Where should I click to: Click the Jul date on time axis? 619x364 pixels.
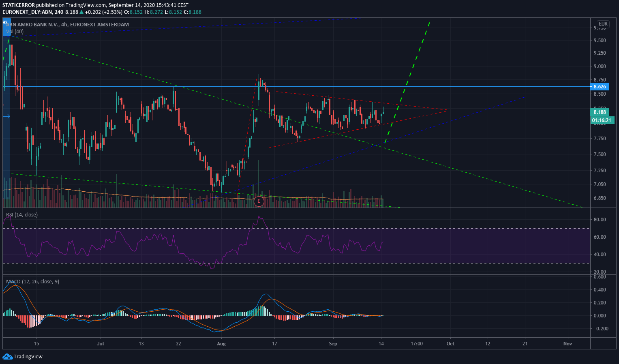click(101, 344)
